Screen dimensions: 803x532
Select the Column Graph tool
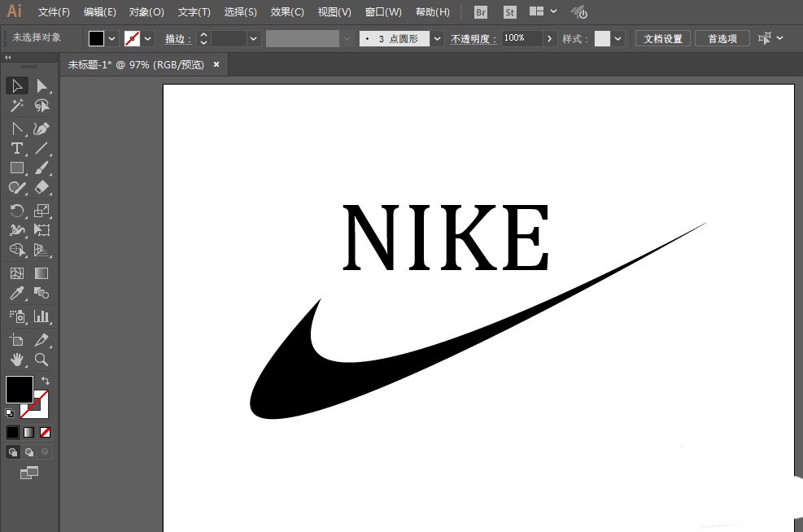click(41, 316)
